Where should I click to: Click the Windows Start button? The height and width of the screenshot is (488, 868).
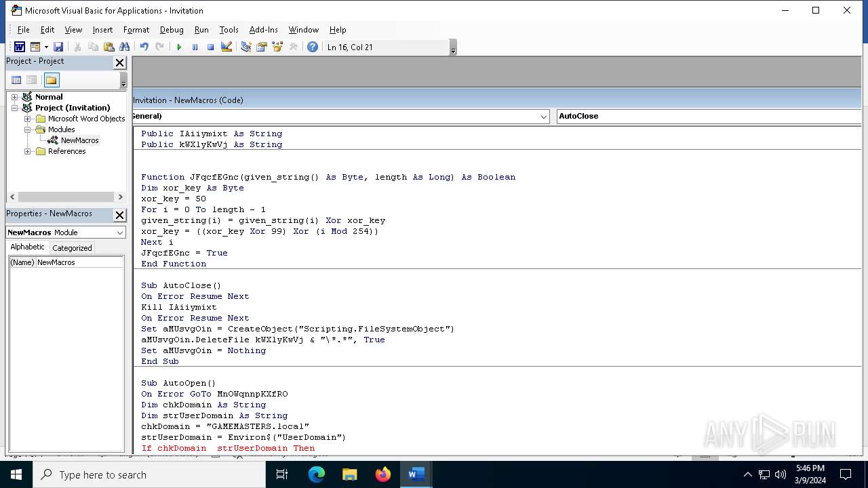(x=16, y=474)
